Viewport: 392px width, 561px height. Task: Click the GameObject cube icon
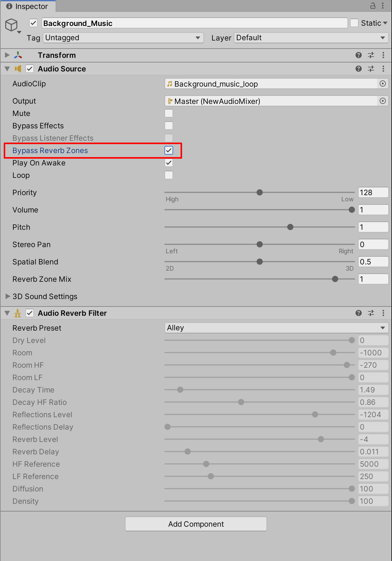11,25
